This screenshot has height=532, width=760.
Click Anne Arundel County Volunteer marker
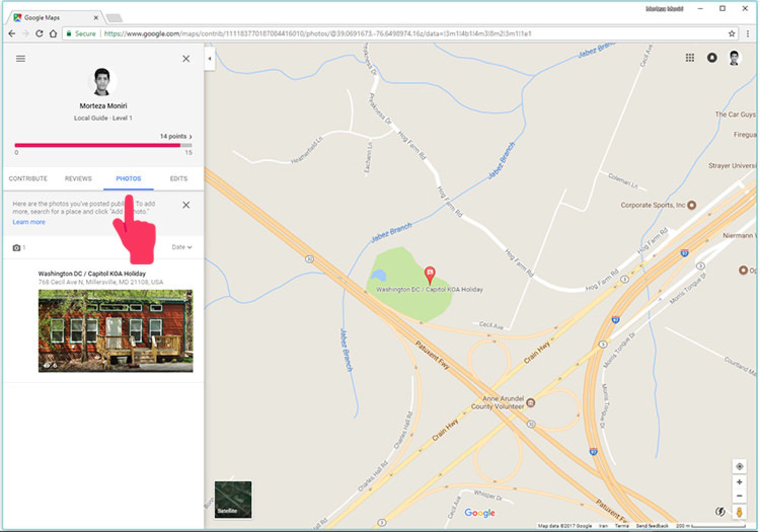[531, 403]
